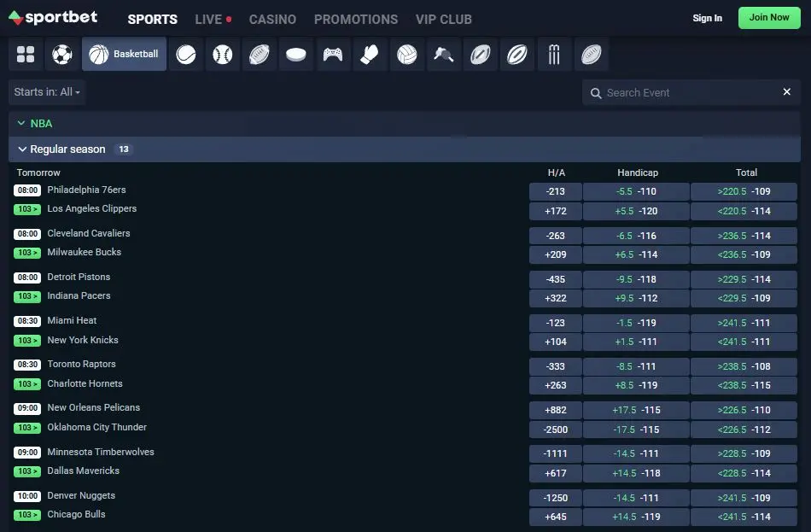Choose the boxing glove sport icon
The height and width of the screenshot is (532, 811).
tap(370, 53)
